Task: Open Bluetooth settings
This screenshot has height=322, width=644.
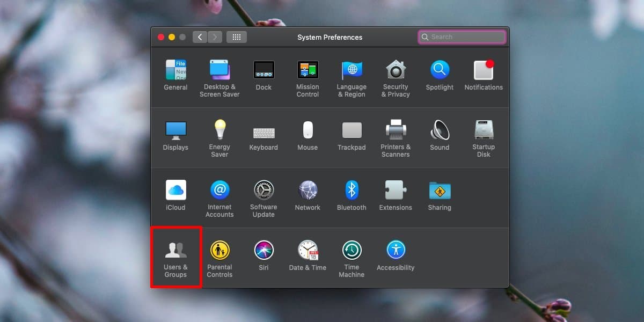Action: pyautogui.click(x=352, y=195)
